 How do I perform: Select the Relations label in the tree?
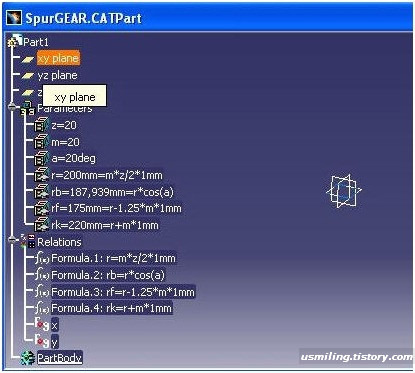coord(59,242)
